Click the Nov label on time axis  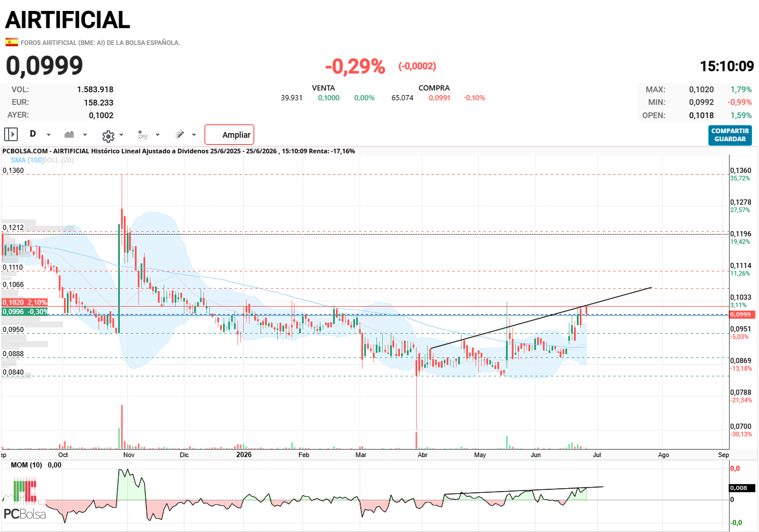pyautogui.click(x=129, y=455)
